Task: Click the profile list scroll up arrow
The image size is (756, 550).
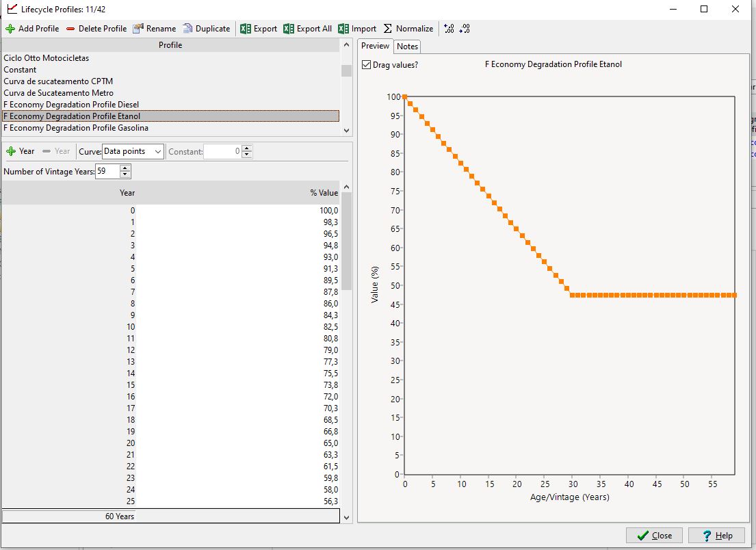Action: point(346,45)
